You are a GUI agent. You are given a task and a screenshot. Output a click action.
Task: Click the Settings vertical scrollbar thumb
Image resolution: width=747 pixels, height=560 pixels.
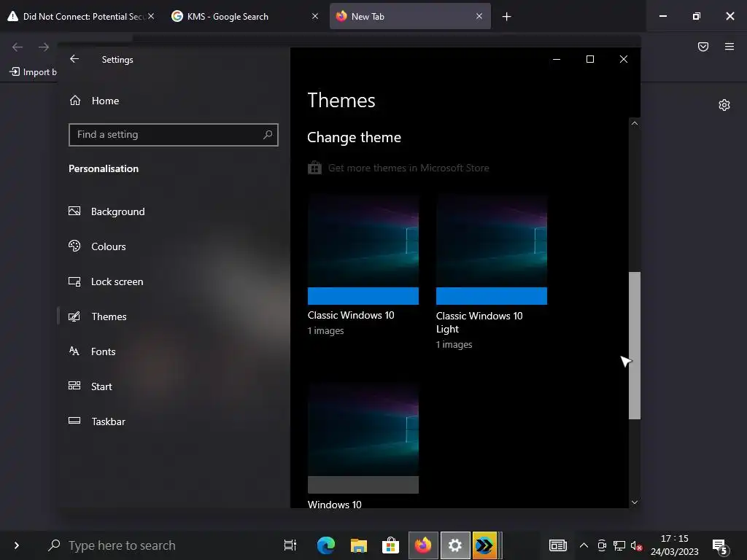click(635, 346)
